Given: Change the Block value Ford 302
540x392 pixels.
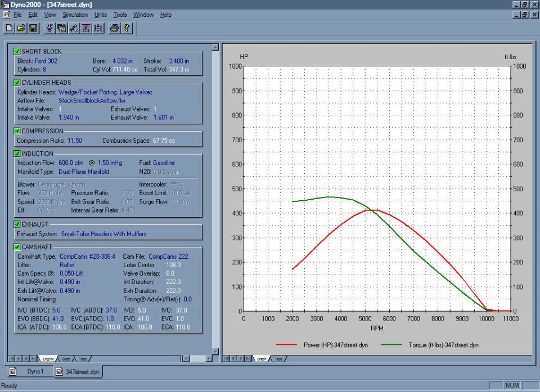Looking at the screenshot, I should click(x=46, y=61).
